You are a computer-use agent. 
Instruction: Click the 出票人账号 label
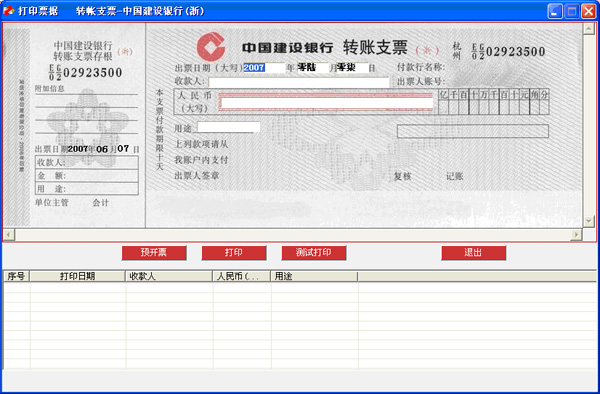(421, 81)
